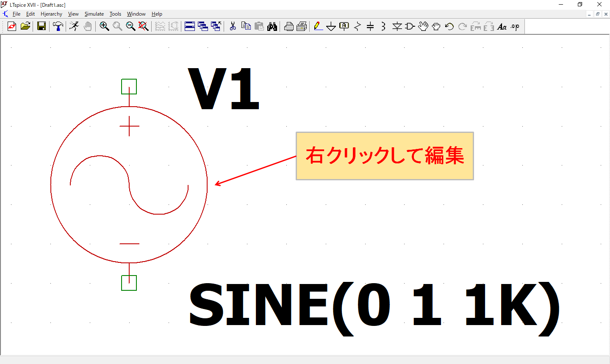
Task: Open the Simulate menu
Action: click(94, 14)
